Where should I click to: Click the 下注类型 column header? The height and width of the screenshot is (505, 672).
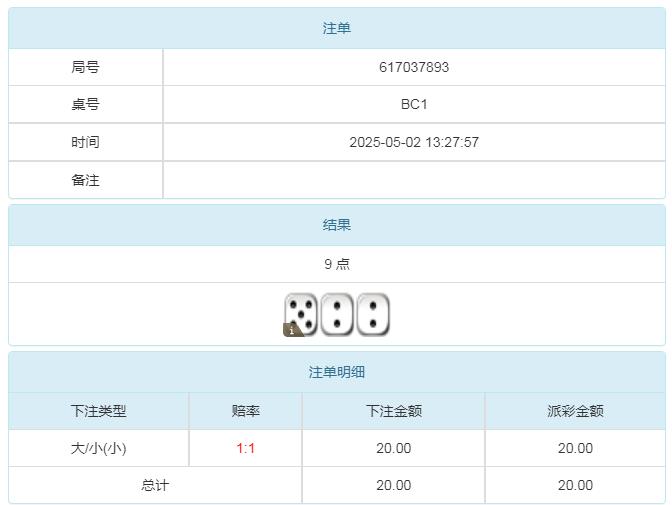[x=99, y=411]
